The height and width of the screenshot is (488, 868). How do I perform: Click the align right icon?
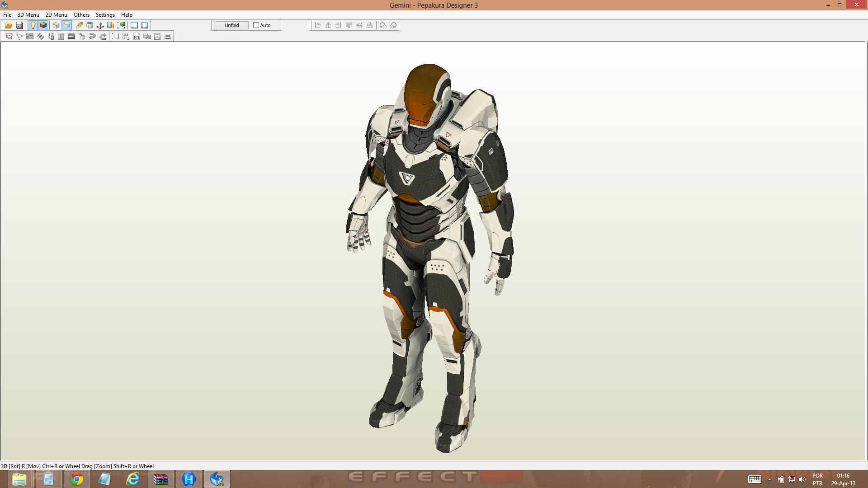click(338, 25)
